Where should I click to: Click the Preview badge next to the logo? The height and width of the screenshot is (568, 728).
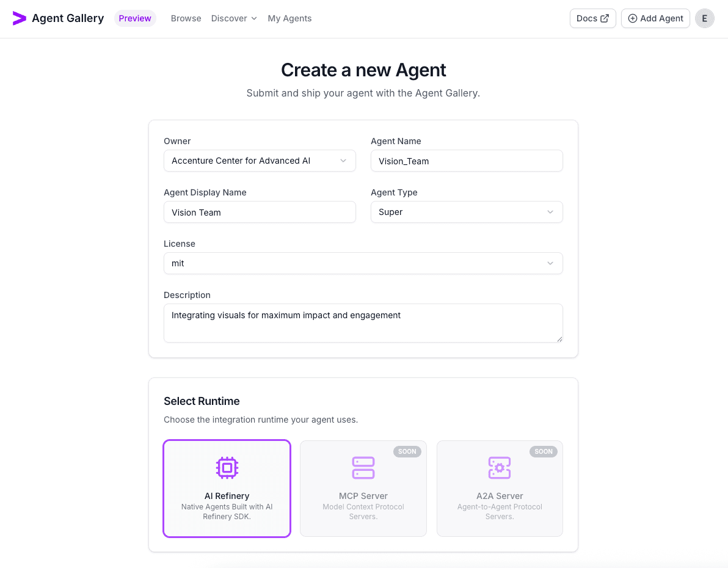(x=135, y=18)
